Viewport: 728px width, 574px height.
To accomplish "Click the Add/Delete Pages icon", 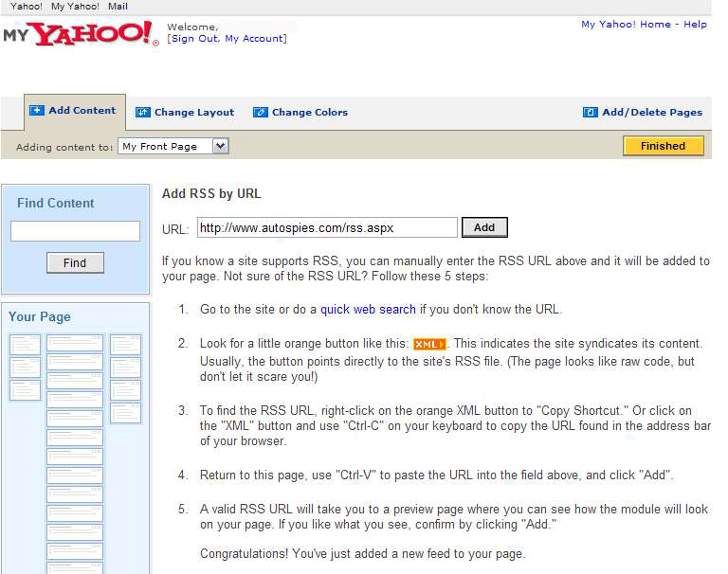I will click(591, 112).
